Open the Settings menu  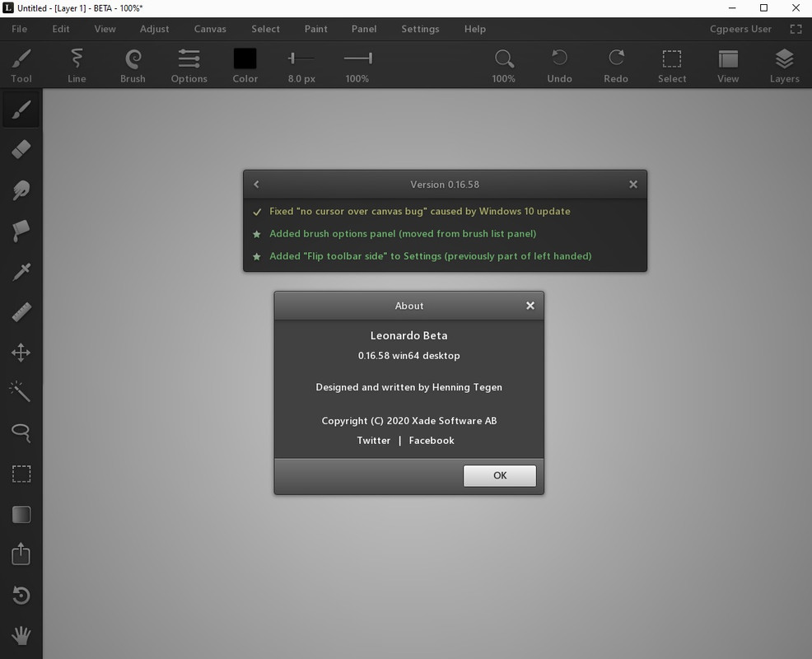[x=421, y=29]
